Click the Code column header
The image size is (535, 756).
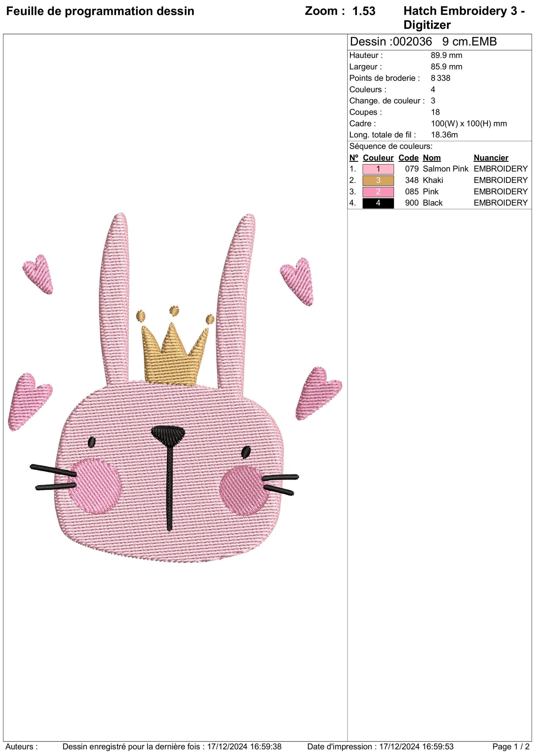(x=408, y=158)
